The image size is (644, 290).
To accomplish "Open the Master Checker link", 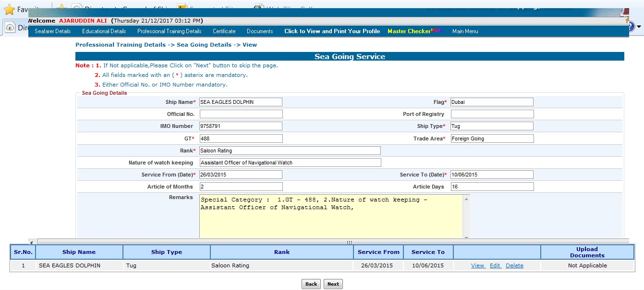I will (x=409, y=31).
